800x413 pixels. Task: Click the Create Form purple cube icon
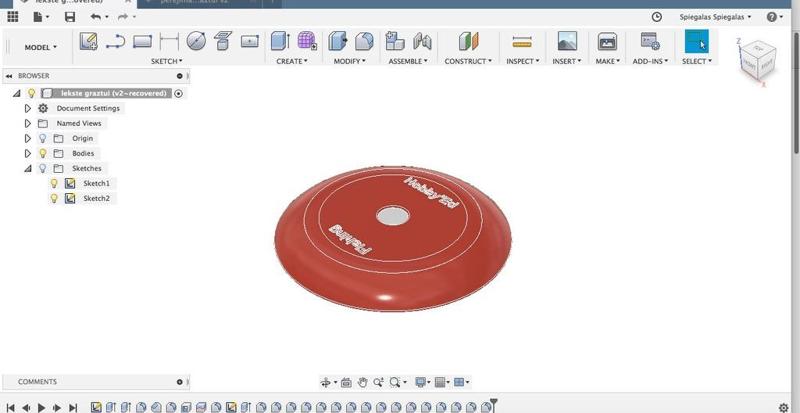click(x=307, y=41)
